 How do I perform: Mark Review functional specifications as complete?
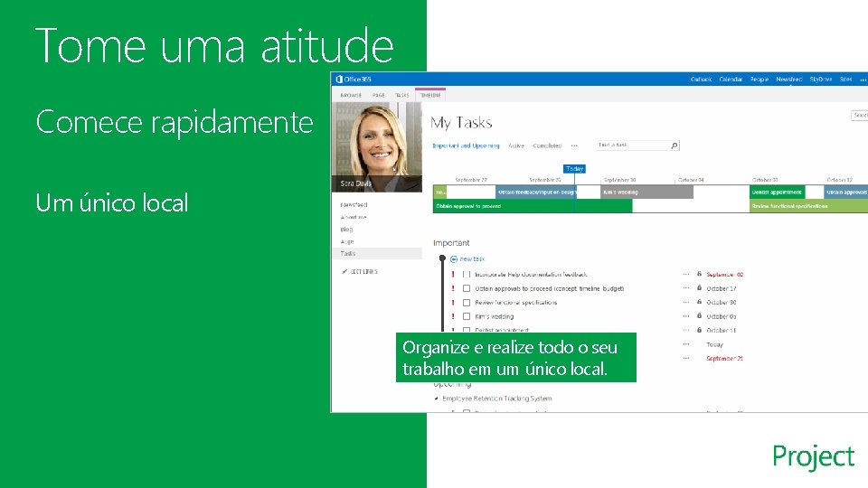click(467, 303)
